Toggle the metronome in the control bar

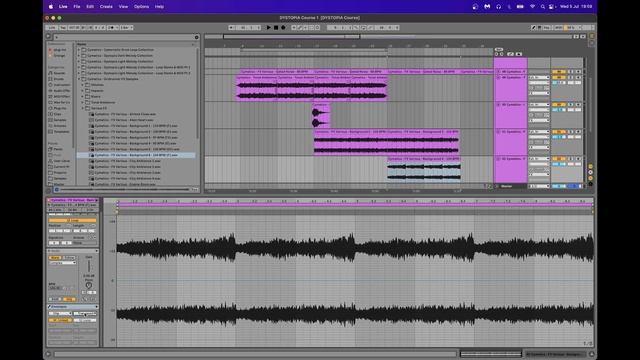112,28
